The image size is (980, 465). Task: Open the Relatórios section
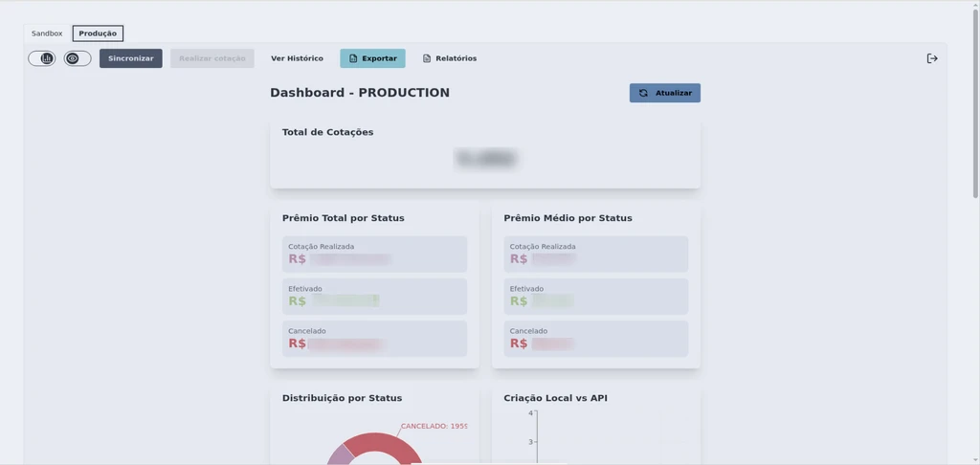pos(450,58)
